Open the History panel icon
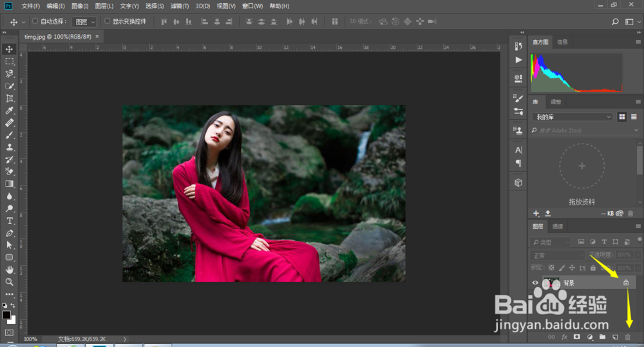Screen dimensions: 644x347 pos(518,46)
